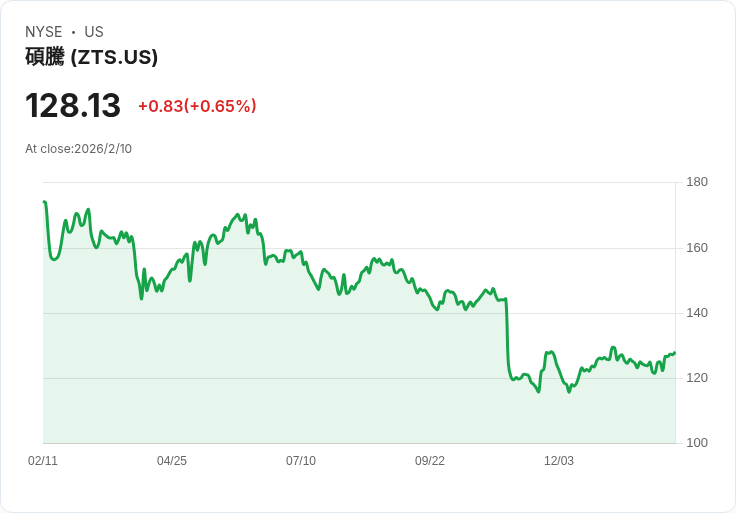The height and width of the screenshot is (513, 736).
Task: Click the 02/11 date axis label
Action: [43, 461]
